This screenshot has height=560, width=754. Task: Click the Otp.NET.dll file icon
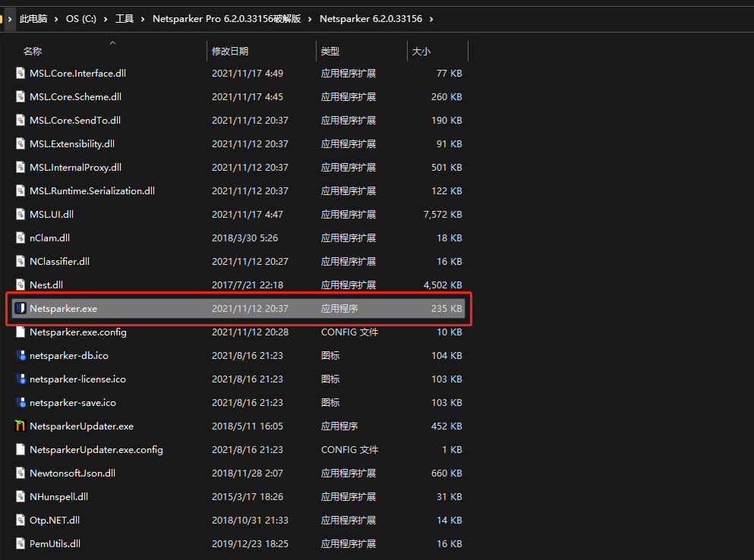coord(21,520)
